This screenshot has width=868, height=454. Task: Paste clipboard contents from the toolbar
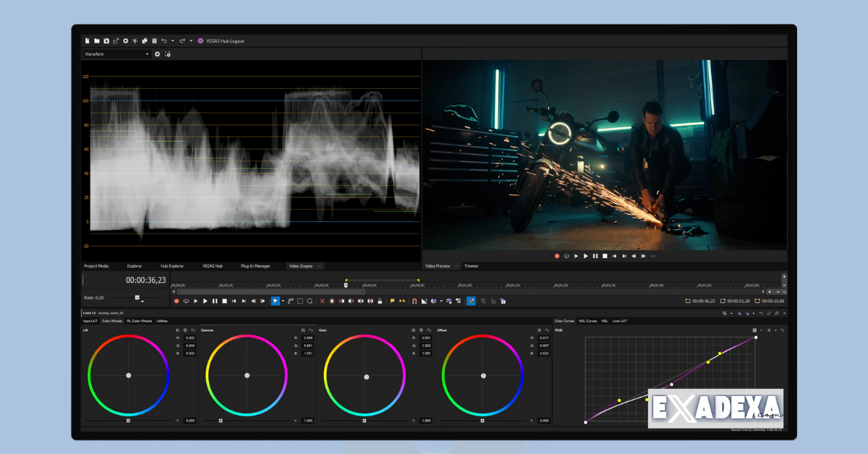154,41
